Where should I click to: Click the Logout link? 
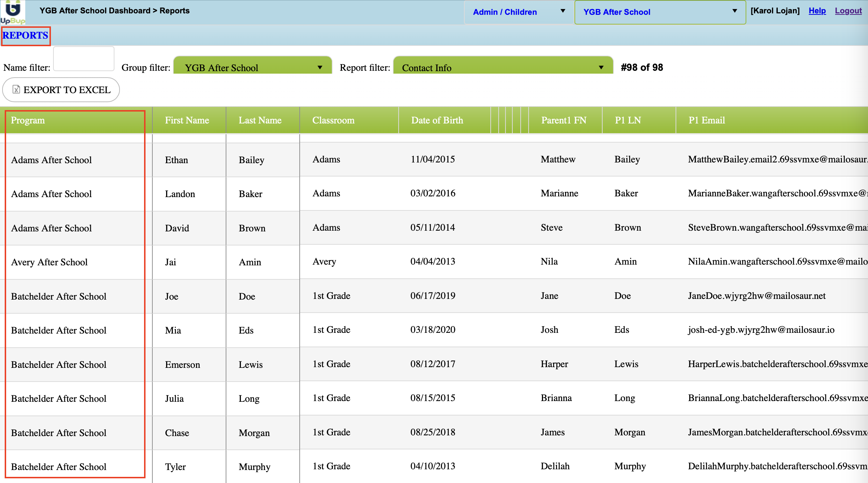848,10
